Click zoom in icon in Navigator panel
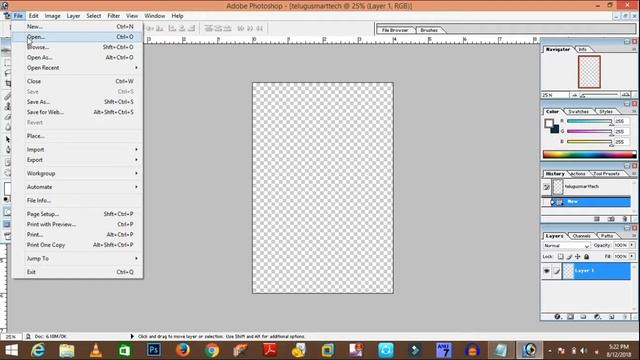This screenshot has height=360, width=640. [x=626, y=95]
